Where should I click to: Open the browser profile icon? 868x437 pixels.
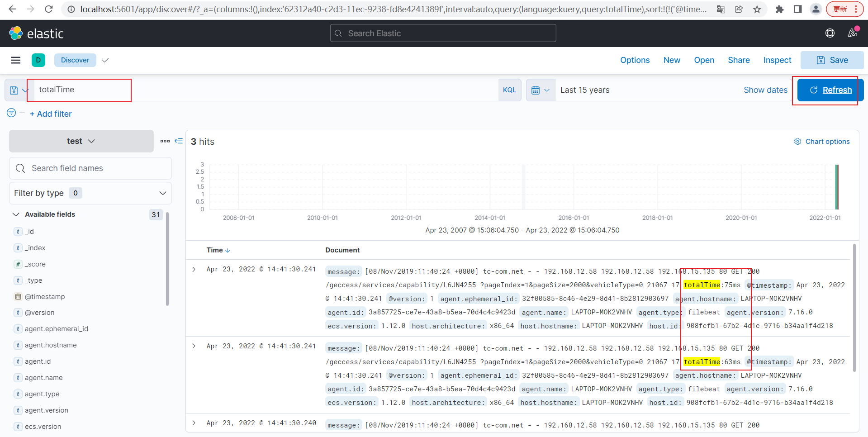[816, 9]
